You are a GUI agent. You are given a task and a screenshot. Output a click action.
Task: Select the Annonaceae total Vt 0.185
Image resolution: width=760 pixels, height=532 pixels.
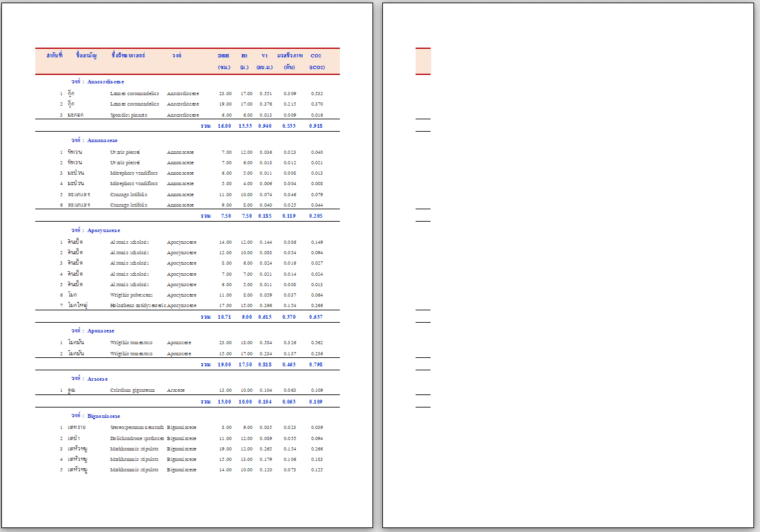coord(265,216)
